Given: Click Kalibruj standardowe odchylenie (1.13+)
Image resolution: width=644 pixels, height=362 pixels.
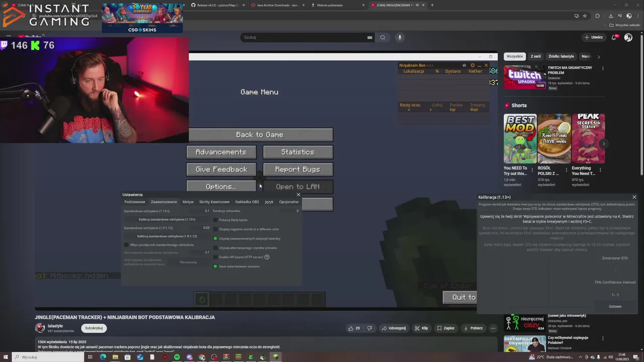Looking at the screenshot, I should pos(167,220).
